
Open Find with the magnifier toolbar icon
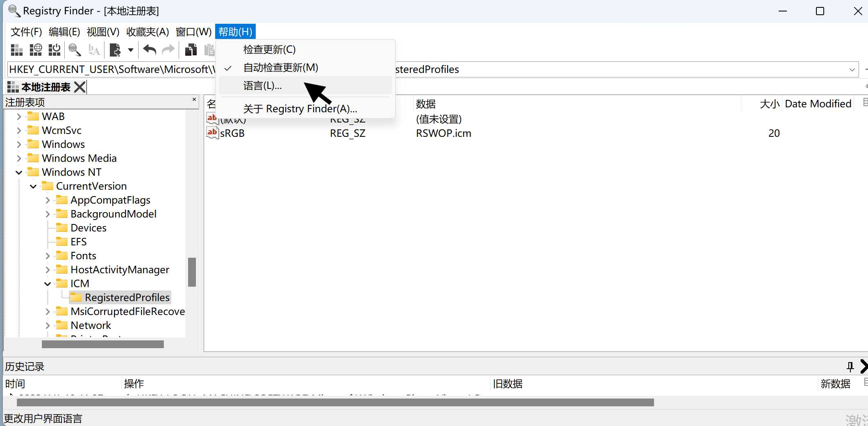75,50
